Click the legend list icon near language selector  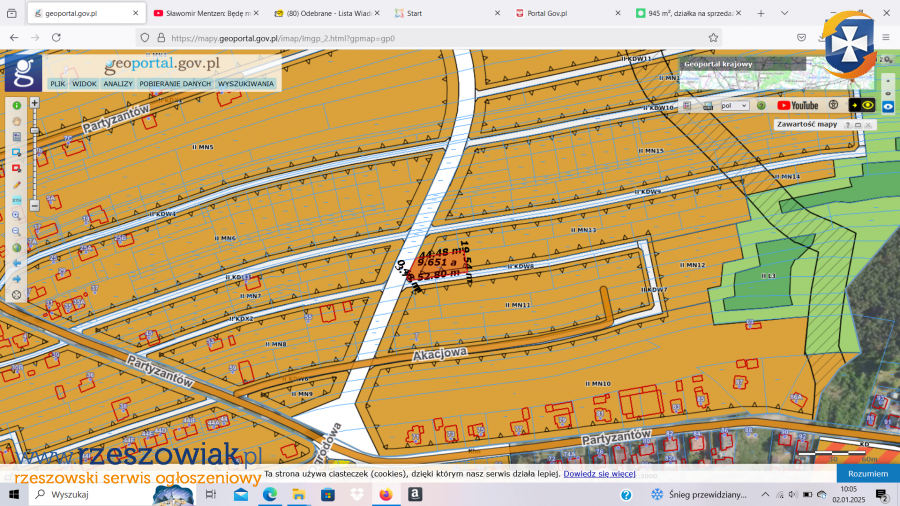point(687,106)
